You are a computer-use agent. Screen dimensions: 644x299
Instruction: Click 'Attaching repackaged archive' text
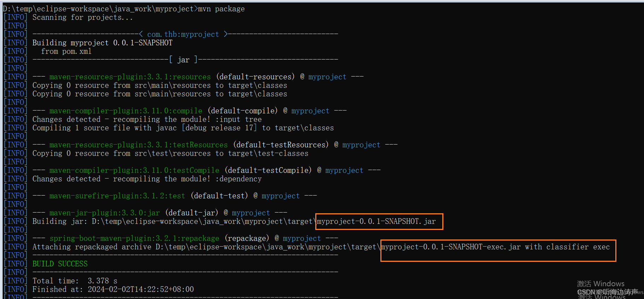tap(92, 247)
